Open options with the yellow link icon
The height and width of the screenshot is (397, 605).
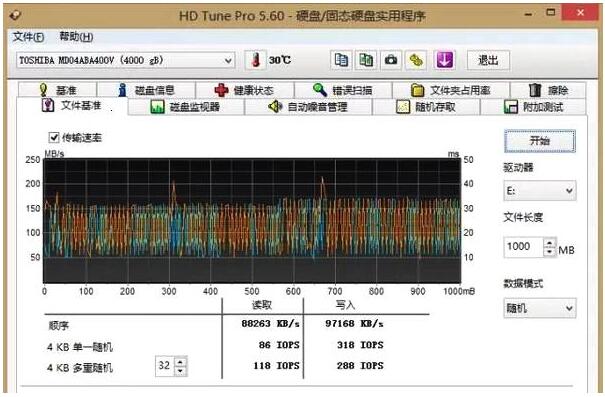tap(416, 60)
